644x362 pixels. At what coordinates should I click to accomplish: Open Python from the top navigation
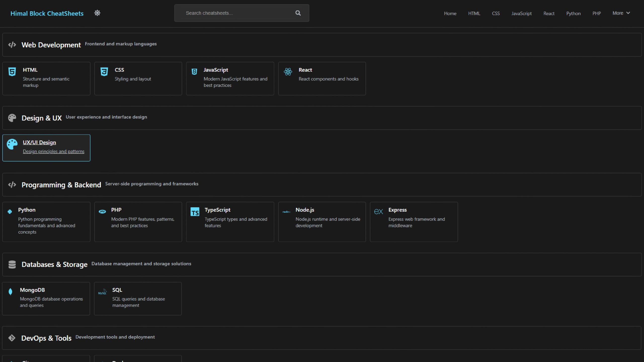pos(573,13)
